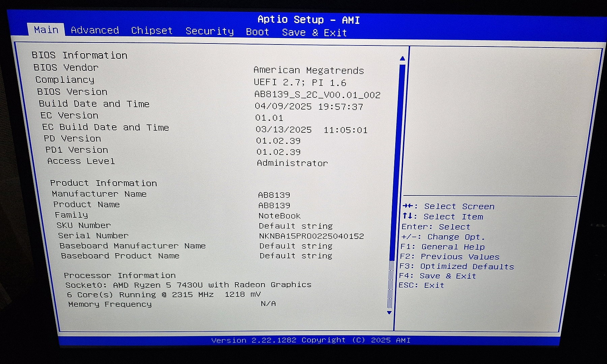Click the 'F4: Save & Exit' hint
The image size is (607, 364).
coord(438,276)
